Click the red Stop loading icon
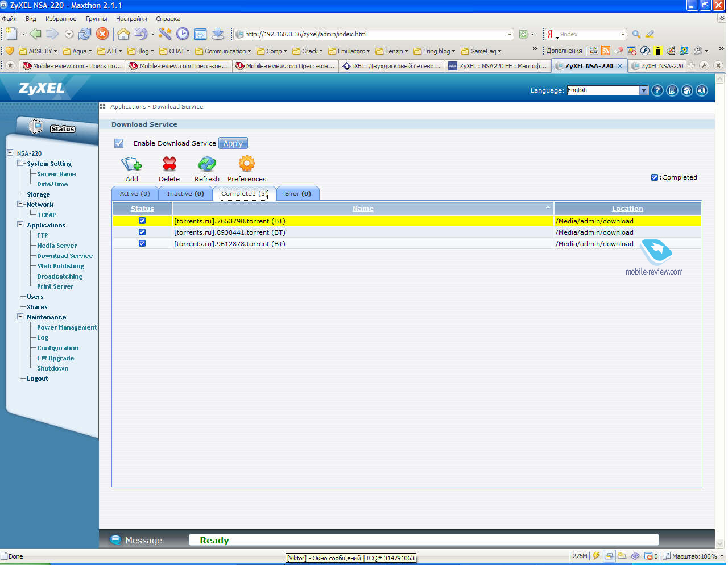Image resolution: width=728 pixels, height=565 pixels. coord(102,34)
